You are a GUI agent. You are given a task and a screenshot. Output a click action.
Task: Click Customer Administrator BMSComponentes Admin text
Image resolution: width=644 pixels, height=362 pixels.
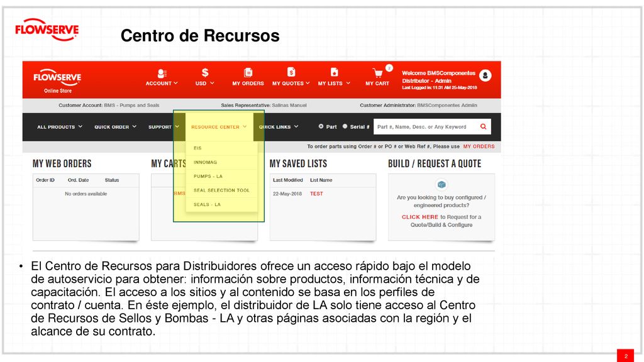click(418, 105)
